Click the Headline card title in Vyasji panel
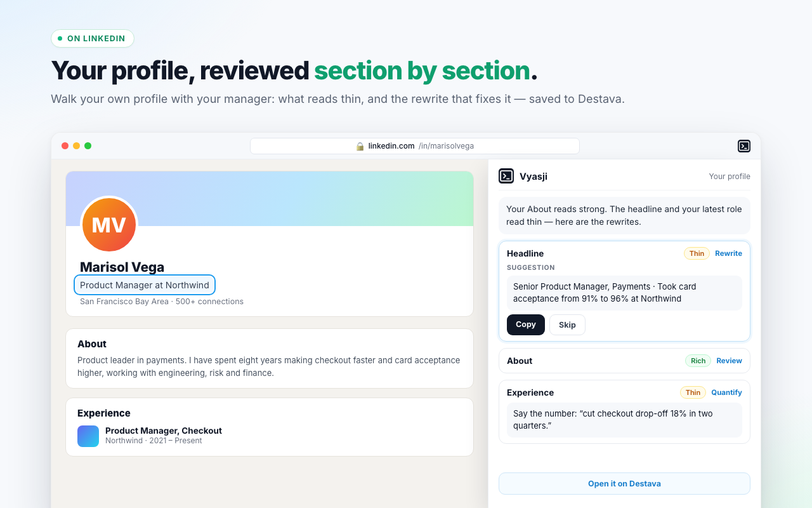The height and width of the screenshot is (508, 812). point(525,253)
